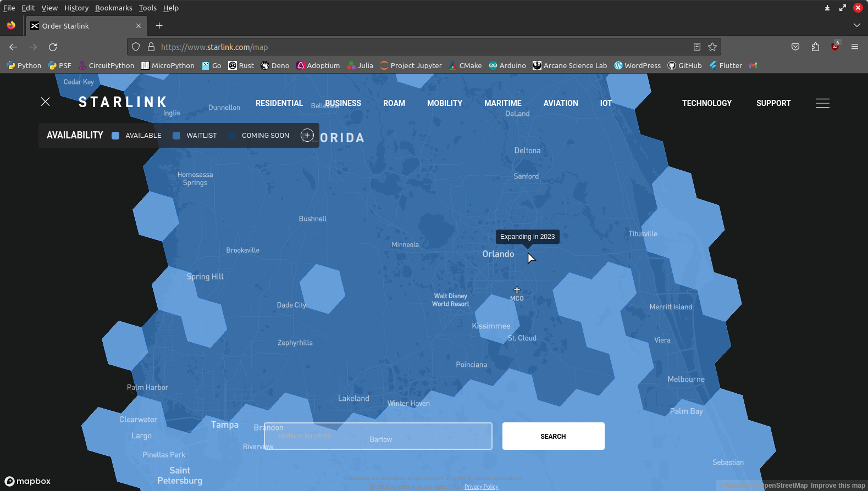Open the Residential navigation link
This screenshot has height=491, width=868.
click(x=279, y=103)
